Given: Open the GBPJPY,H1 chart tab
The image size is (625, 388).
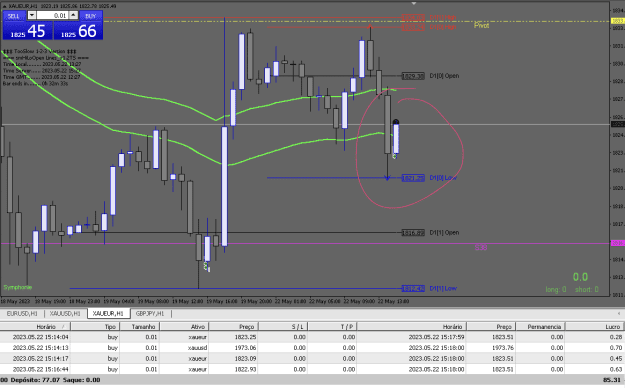Looking at the screenshot, I should [150, 313].
